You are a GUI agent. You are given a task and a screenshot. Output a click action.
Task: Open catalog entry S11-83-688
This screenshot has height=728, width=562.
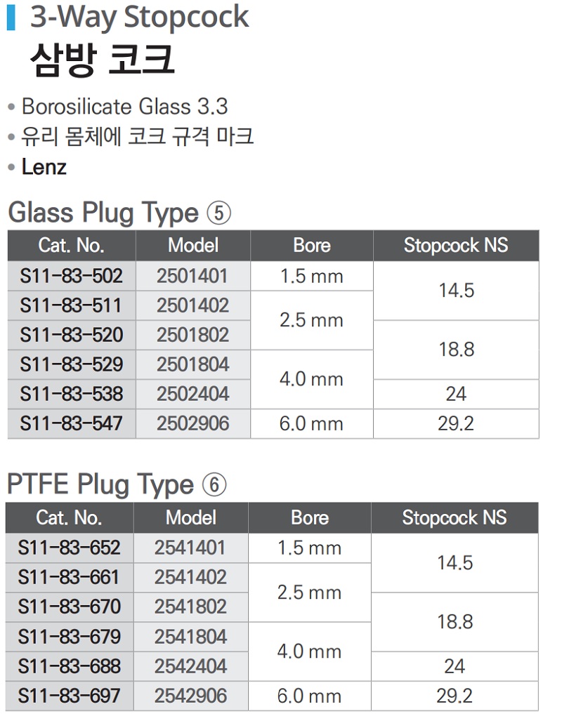tap(70, 666)
